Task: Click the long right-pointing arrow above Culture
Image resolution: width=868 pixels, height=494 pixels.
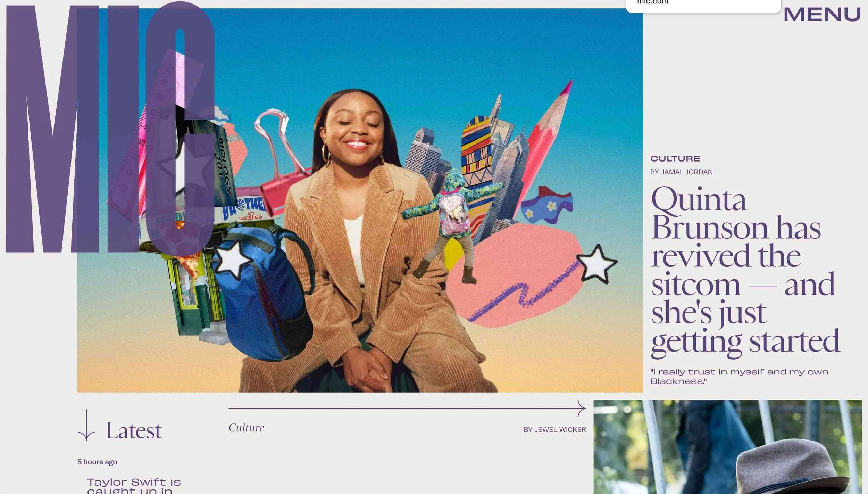Action: [x=407, y=409]
